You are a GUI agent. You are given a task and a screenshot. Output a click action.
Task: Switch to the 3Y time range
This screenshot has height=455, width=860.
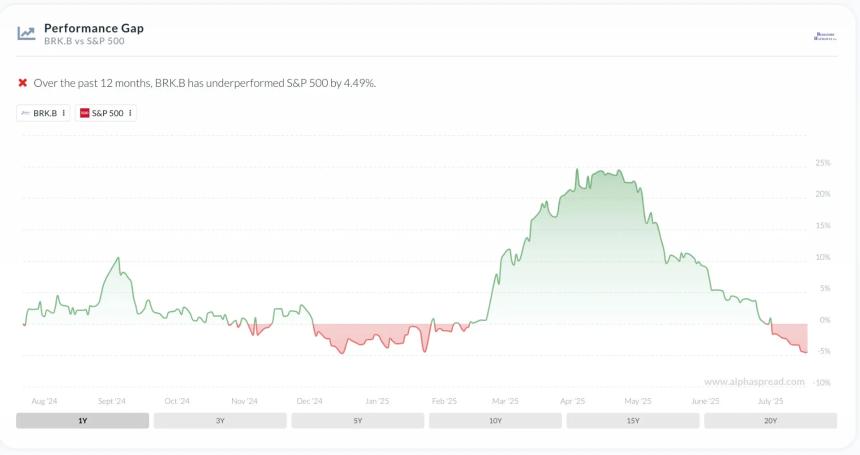[x=220, y=421]
